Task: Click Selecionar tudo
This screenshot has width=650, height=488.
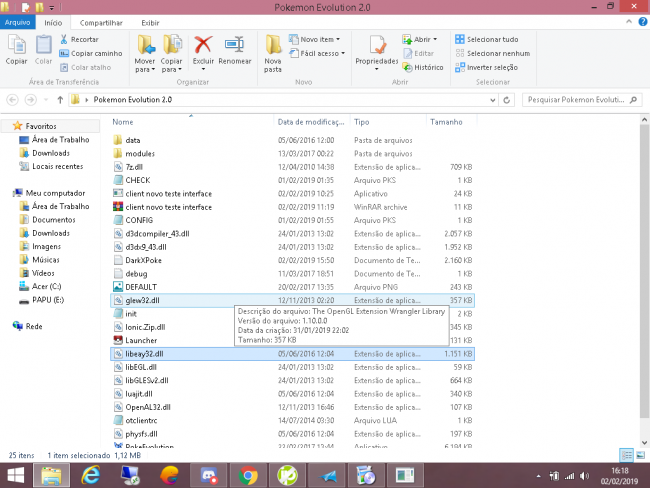Action: (x=487, y=39)
